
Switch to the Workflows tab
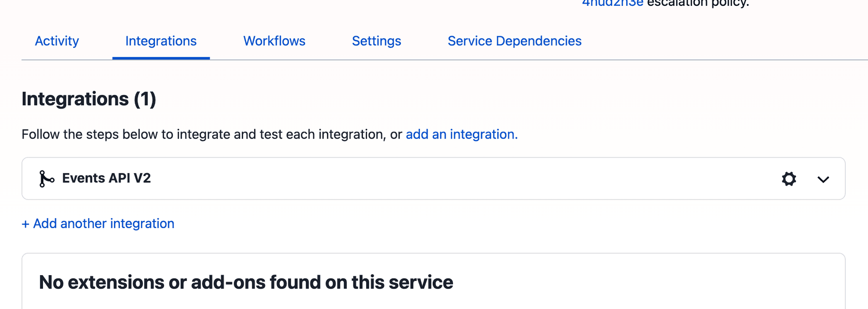tap(274, 41)
